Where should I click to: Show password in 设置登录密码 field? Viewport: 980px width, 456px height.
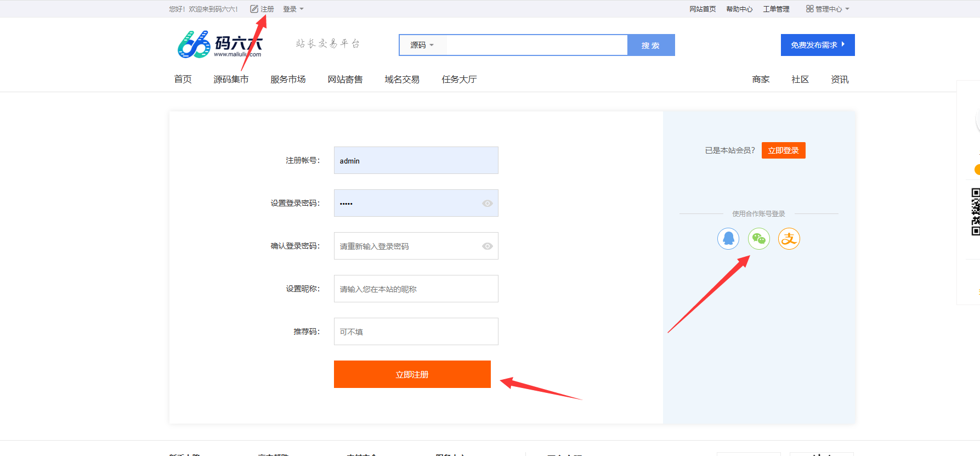pyautogui.click(x=487, y=204)
